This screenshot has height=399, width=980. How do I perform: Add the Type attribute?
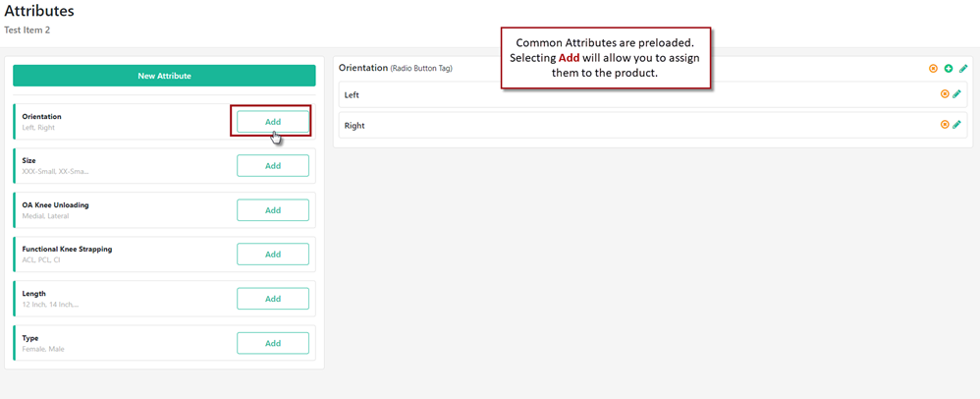click(x=273, y=343)
